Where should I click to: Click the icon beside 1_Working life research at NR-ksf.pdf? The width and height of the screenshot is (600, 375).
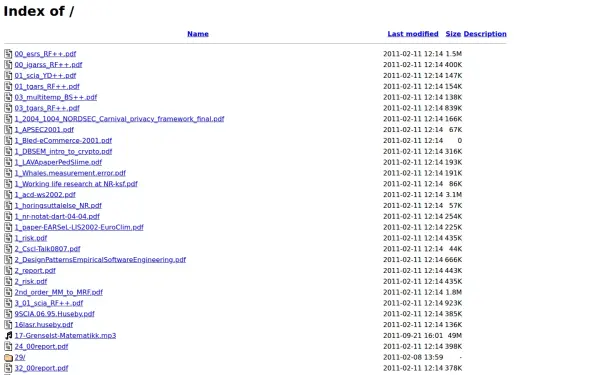coord(8,184)
